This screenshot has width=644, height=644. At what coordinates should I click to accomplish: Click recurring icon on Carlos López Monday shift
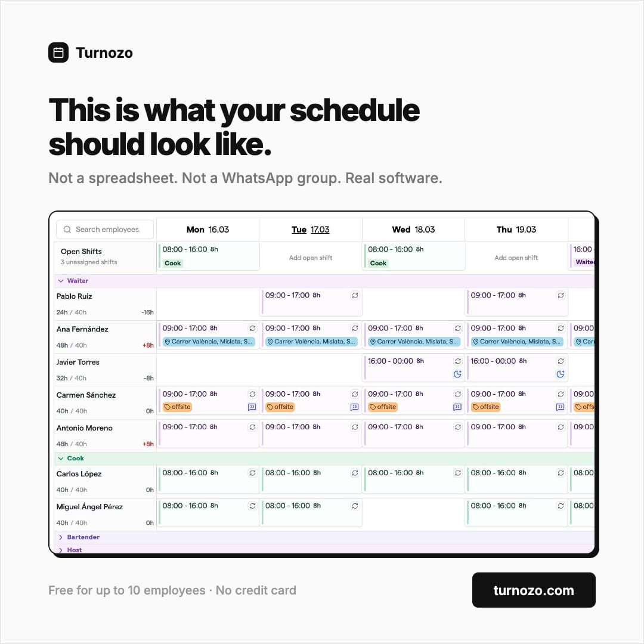coord(252,473)
